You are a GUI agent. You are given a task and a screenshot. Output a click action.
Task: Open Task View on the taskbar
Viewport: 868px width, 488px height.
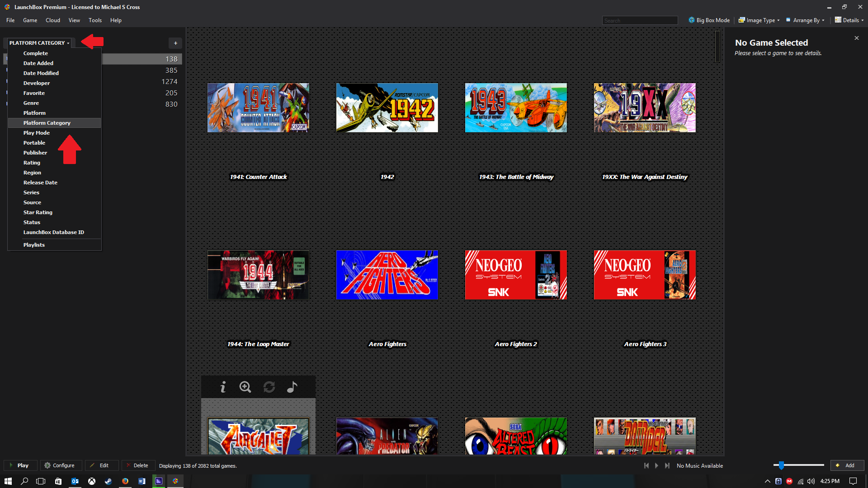coord(41,481)
